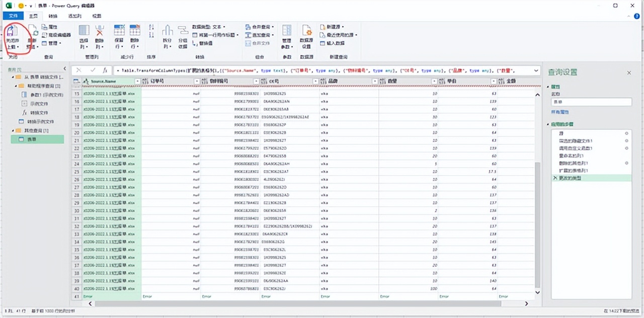Expand the formula bar with chevron
The width and height of the screenshot is (644, 318).
coord(536,70)
